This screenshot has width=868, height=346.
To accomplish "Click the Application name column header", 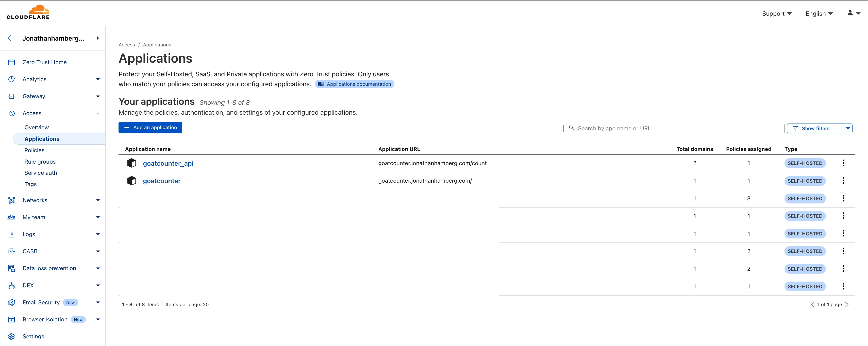I will [148, 149].
